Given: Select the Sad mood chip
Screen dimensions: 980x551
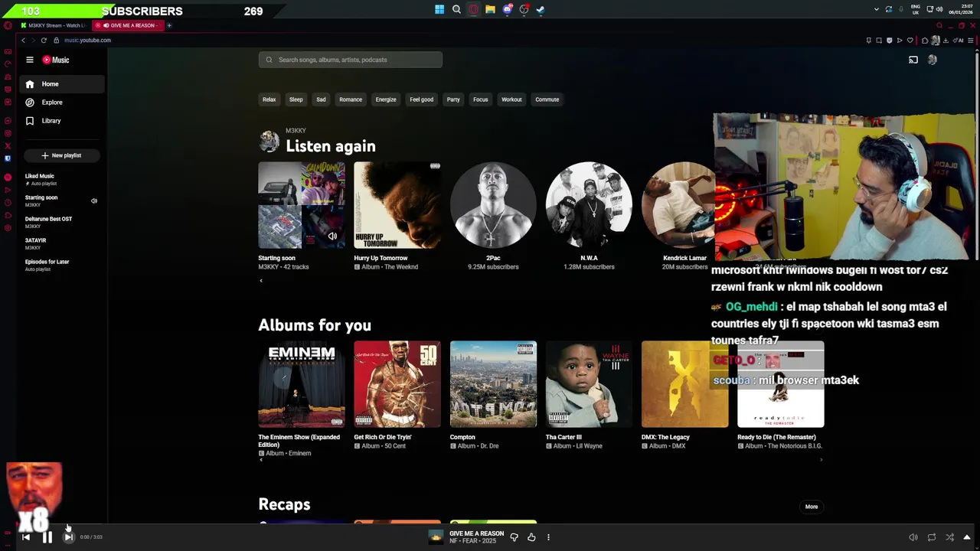Looking at the screenshot, I should 321,99.
